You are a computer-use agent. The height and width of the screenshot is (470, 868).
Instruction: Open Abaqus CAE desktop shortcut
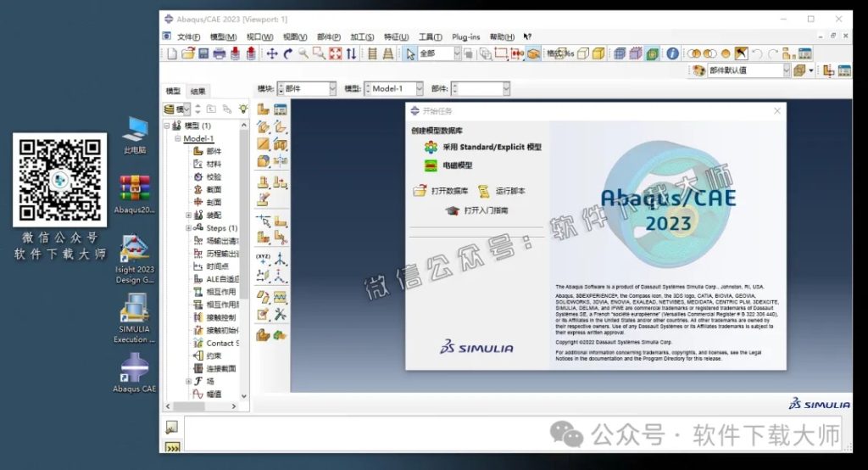(135, 373)
